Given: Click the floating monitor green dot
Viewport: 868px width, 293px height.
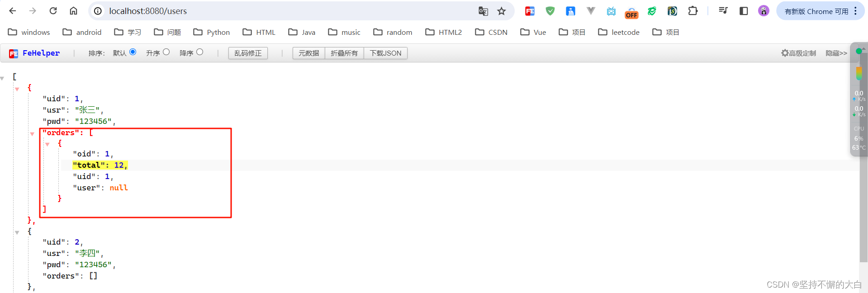Looking at the screenshot, I should click(x=859, y=51).
